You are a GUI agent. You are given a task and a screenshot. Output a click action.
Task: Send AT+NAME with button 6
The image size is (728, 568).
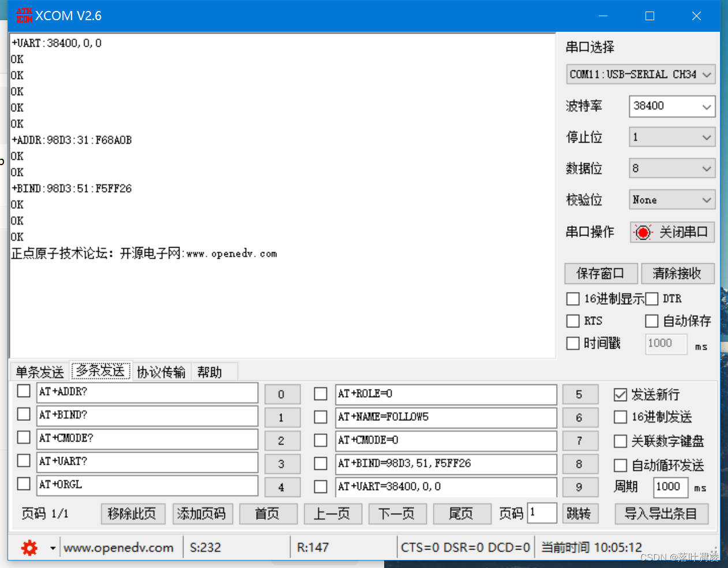pos(580,417)
